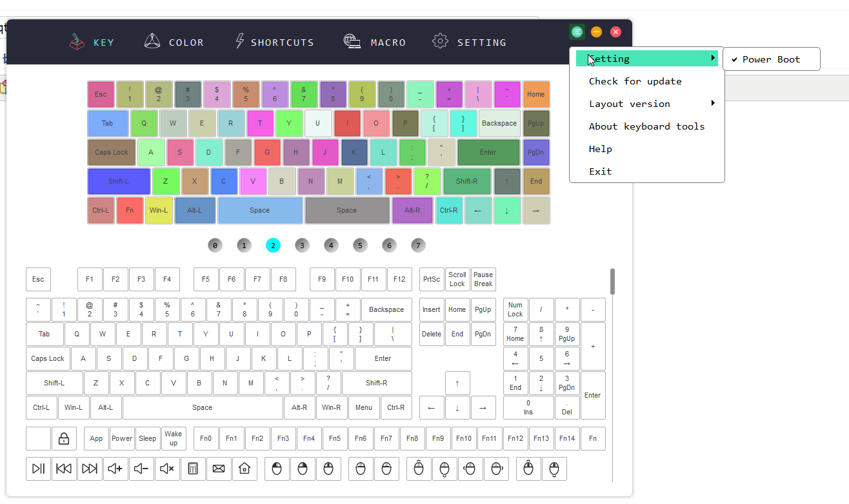Viewport: 849px width, 504px height.
Task: Click the play/pause media key icon
Action: [x=38, y=469]
